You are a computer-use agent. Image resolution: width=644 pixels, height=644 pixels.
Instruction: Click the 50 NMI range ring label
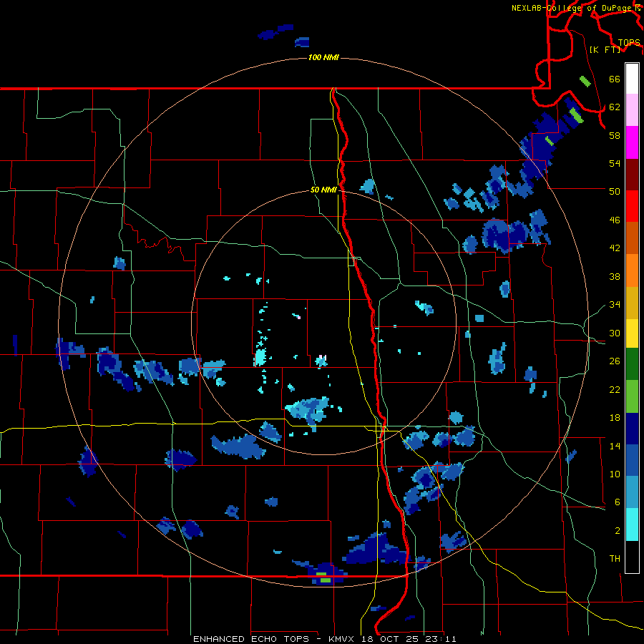pos(323,190)
